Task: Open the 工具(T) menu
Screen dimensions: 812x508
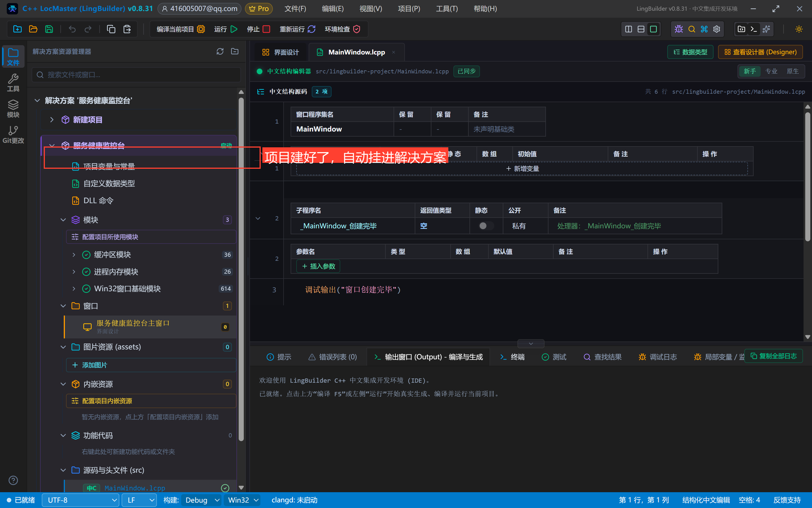Action: click(x=447, y=9)
